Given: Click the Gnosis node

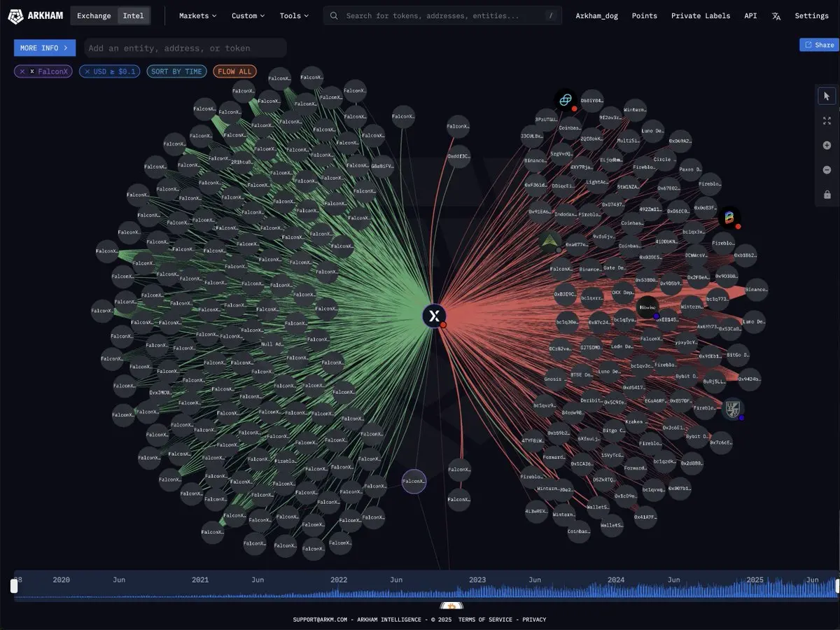Looking at the screenshot, I should (x=553, y=379).
